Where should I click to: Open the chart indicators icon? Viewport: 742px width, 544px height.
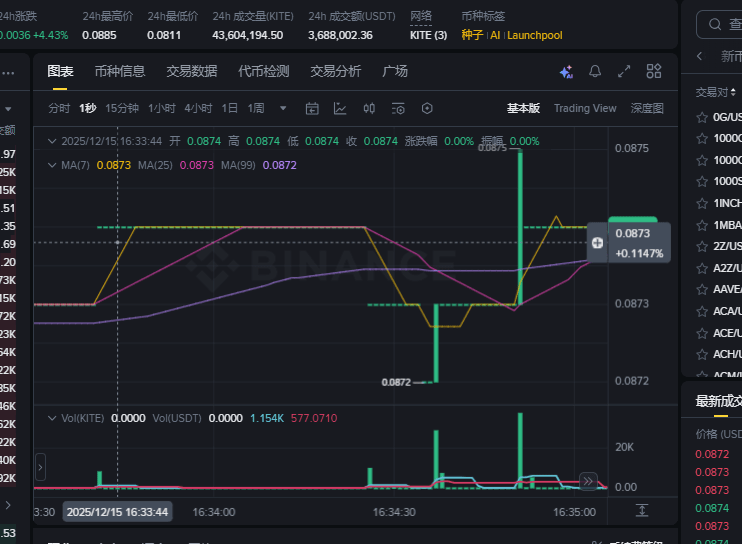[340, 109]
